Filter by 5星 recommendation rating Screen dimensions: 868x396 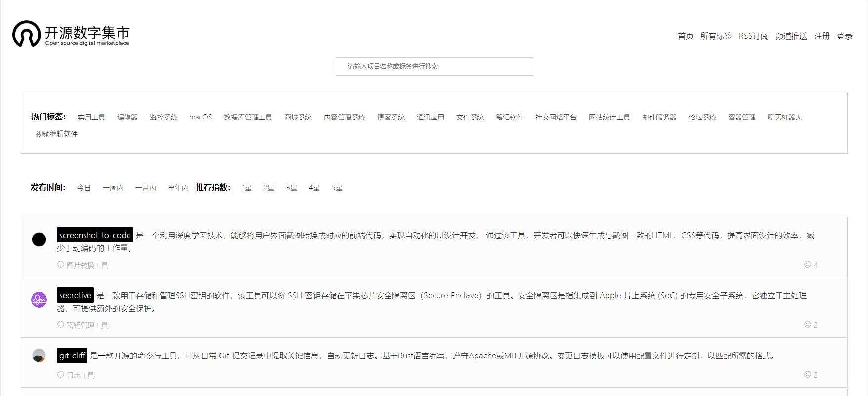point(337,188)
